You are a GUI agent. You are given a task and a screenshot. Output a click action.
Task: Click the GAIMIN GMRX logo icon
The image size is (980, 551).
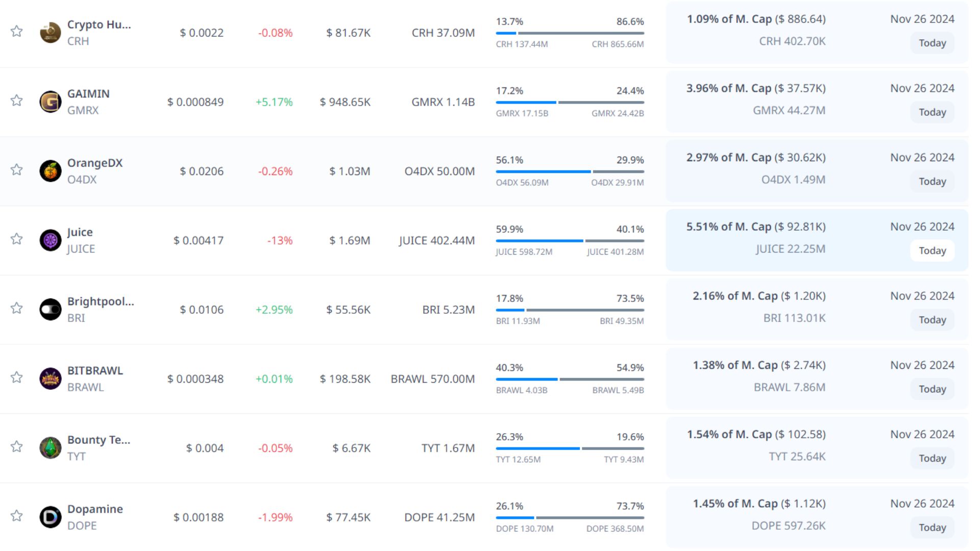[51, 102]
